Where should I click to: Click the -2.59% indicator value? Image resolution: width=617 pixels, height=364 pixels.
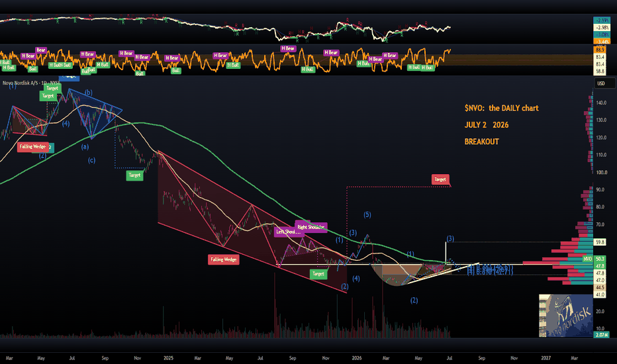(x=602, y=20)
